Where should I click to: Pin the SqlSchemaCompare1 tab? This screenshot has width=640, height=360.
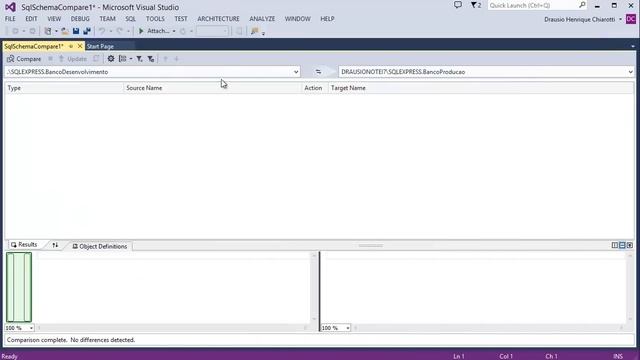71,47
